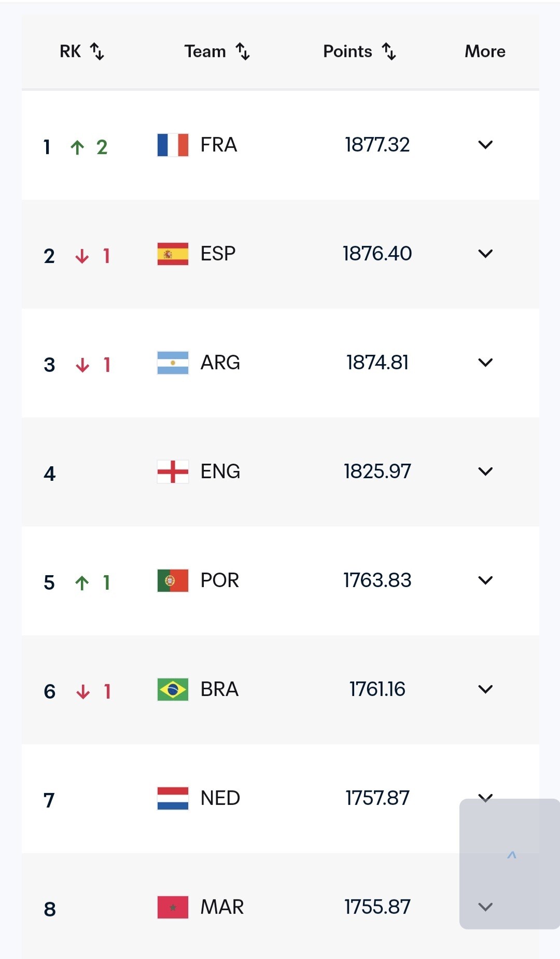The image size is (560, 959).
Task: Expand the BRA row chevron
Action: pyautogui.click(x=485, y=689)
